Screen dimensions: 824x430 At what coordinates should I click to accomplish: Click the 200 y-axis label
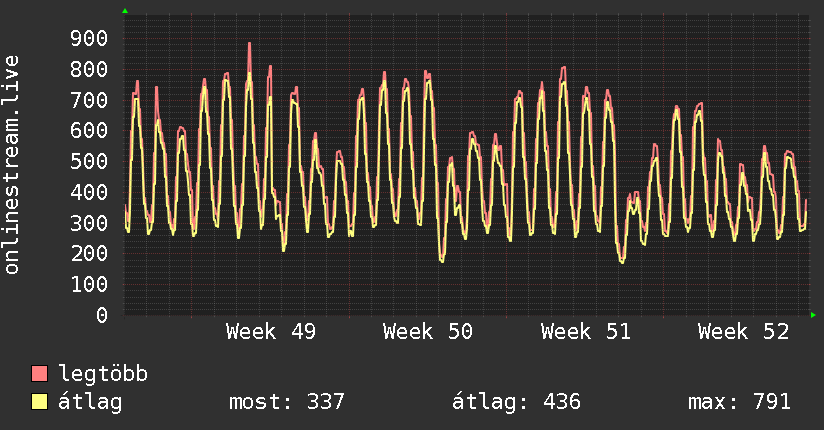pos(89,254)
